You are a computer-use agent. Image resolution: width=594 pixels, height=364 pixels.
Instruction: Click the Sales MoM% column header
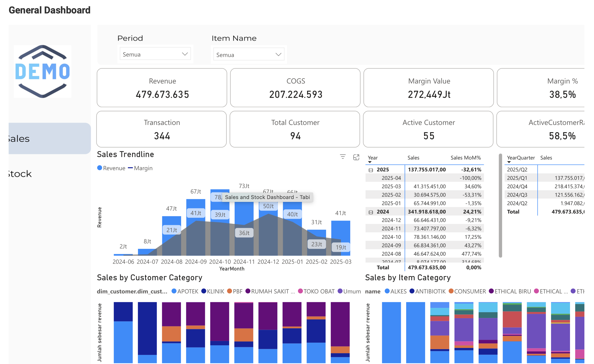click(x=465, y=158)
